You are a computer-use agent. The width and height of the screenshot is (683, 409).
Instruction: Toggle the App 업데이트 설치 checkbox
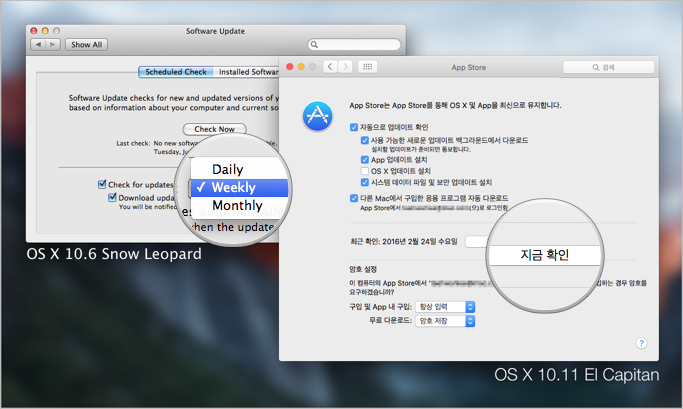(365, 159)
